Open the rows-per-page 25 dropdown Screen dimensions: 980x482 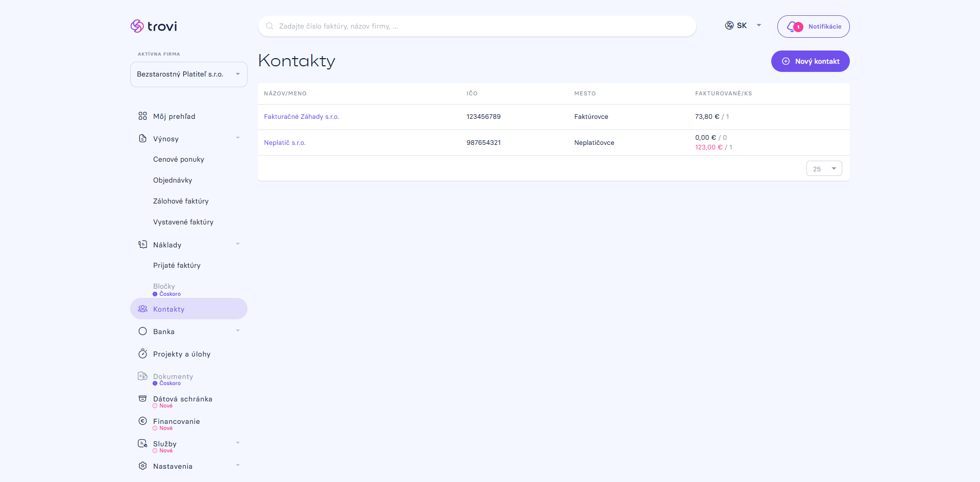click(x=824, y=169)
